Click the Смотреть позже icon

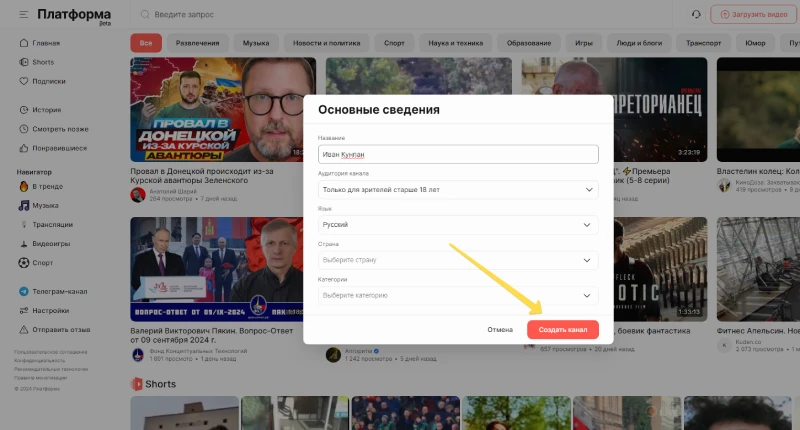click(x=23, y=129)
